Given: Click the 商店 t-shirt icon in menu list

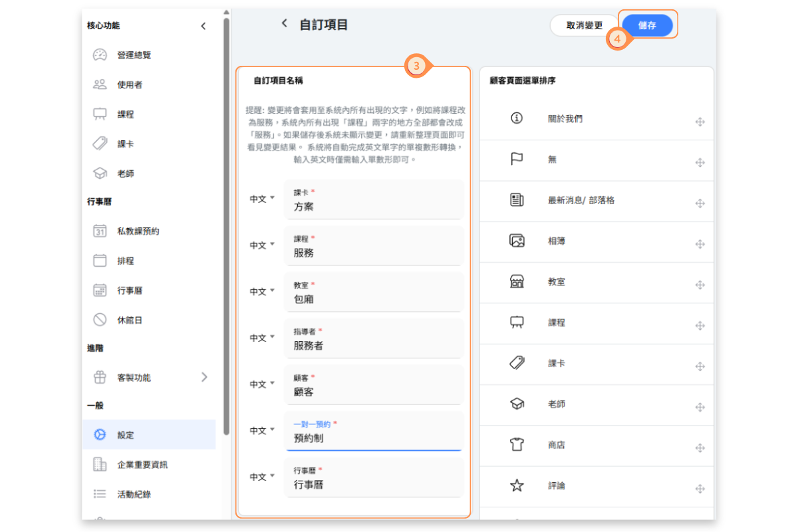Looking at the screenshot, I should (x=517, y=445).
